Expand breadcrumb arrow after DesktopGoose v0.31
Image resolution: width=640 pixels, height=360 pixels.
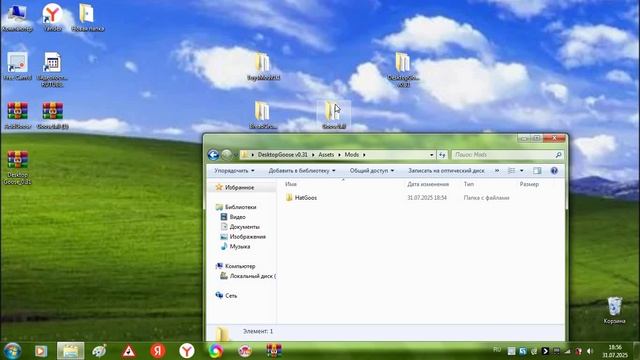[x=313, y=155]
